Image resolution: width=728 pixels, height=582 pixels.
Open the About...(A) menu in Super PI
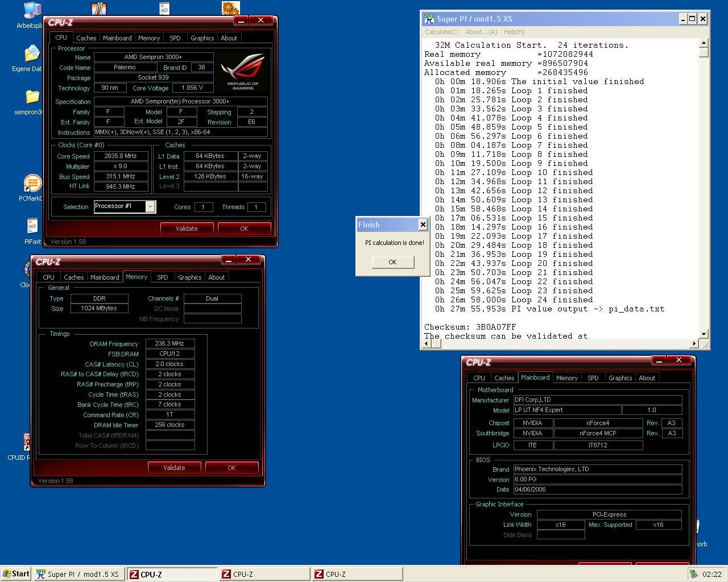pos(481,32)
